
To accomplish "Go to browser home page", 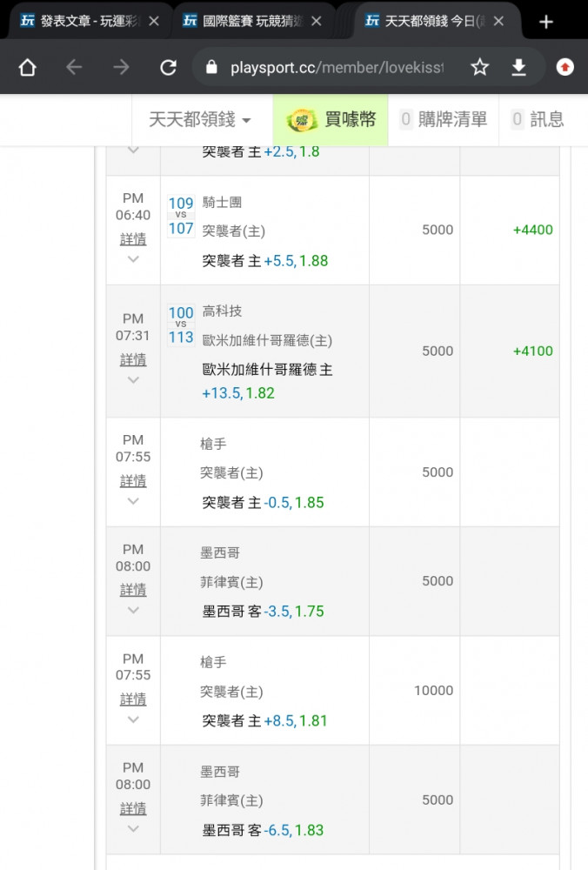I will tap(28, 68).
